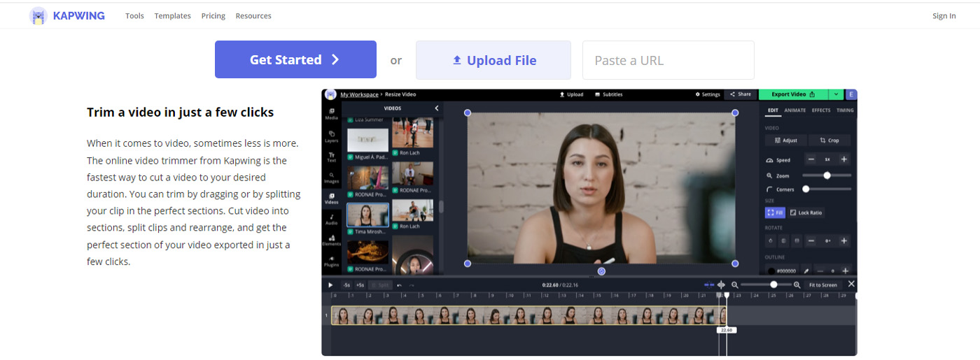Viewport: 980px width, 360px height.
Task: Collapse the Videos panel with chevron
Action: [x=437, y=108]
